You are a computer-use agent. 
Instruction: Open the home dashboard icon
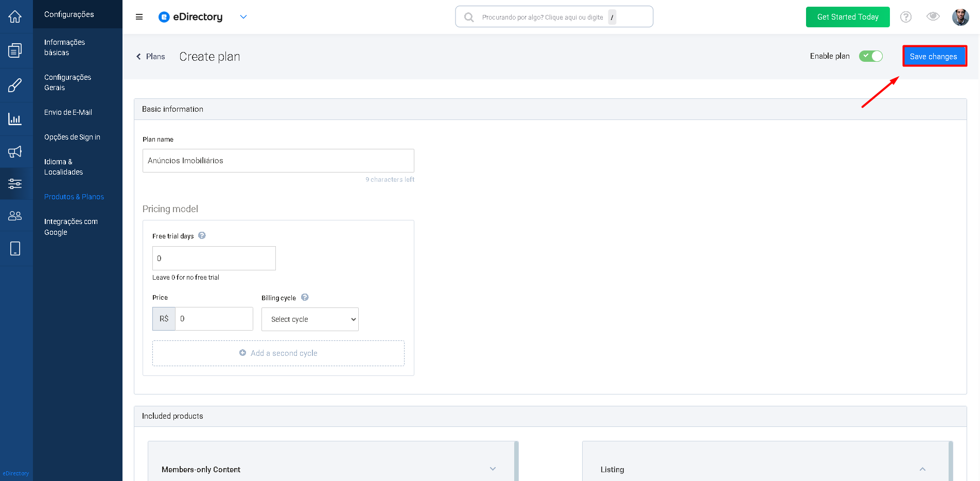15,16
